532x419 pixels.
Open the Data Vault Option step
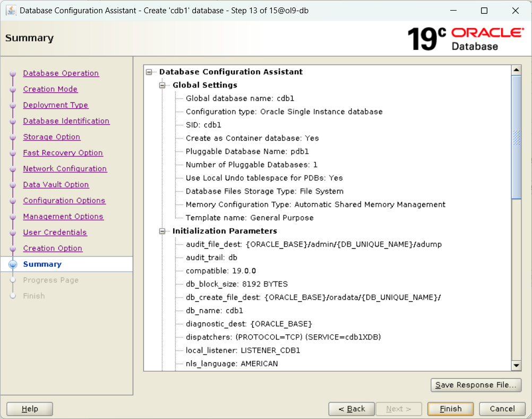56,185
